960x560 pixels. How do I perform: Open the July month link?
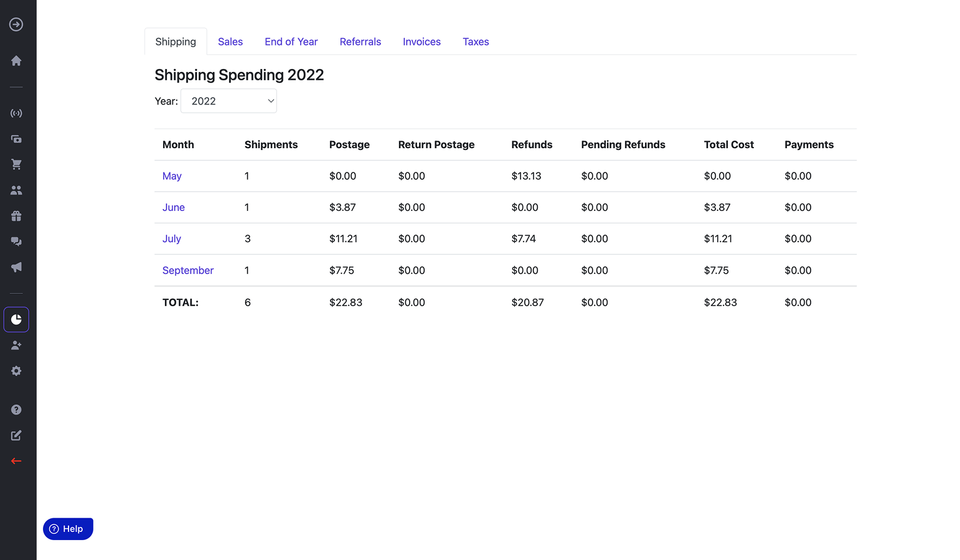[172, 238]
